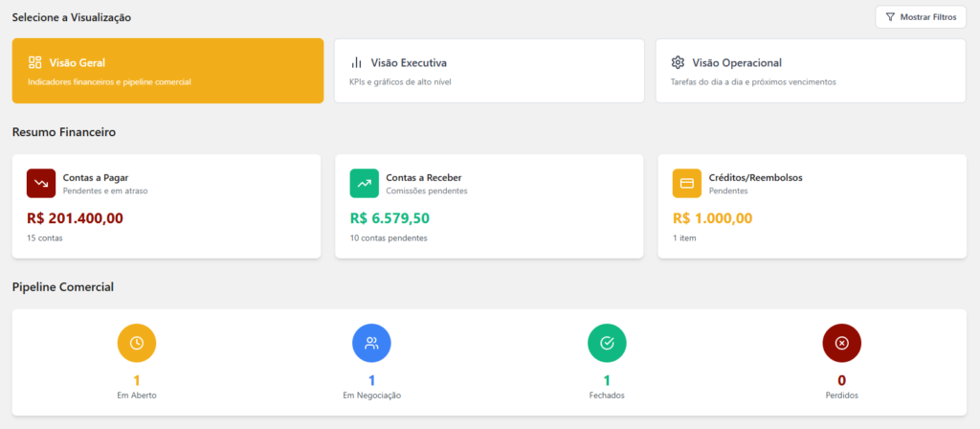980x429 pixels.
Task: Click the funnel icon in Mostrar Filtros
Action: point(890,17)
